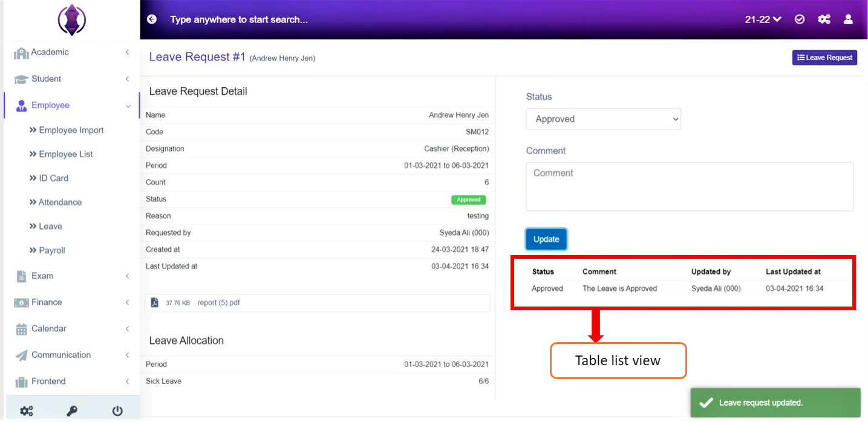Image resolution: width=868 pixels, height=422 pixels.
Task: Click the Updated by column header
Action: click(x=711, y=272)
